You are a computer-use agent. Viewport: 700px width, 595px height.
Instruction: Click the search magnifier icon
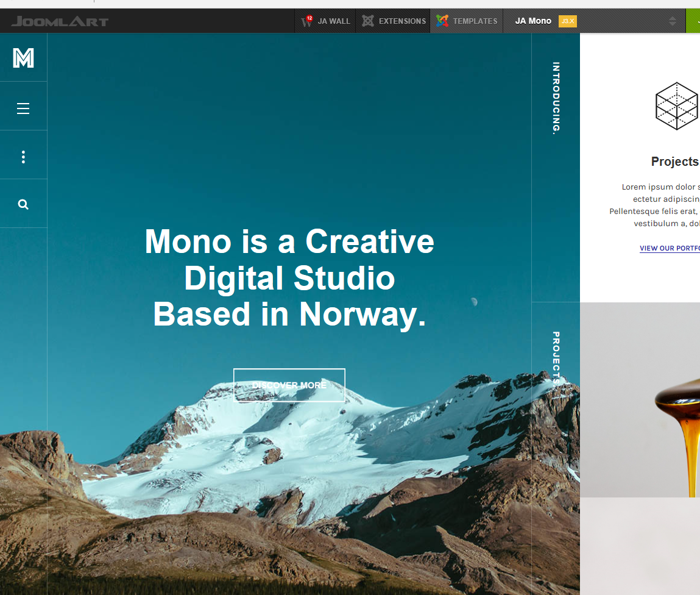click(23, 205)
